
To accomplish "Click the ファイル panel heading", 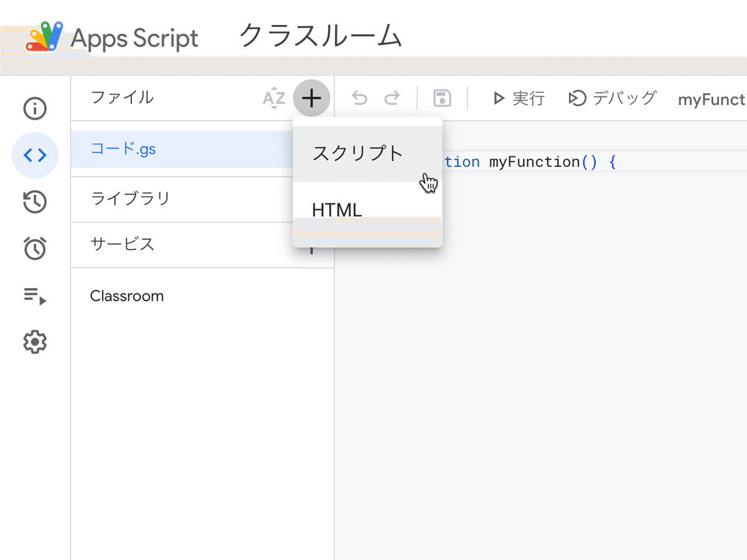I will click(x=123, y=98).
